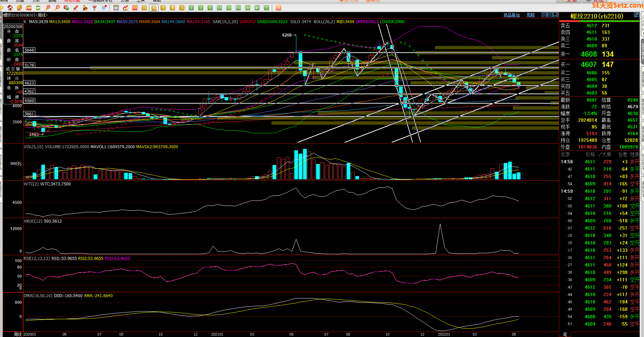Restore the quote panel window icon

636,15
